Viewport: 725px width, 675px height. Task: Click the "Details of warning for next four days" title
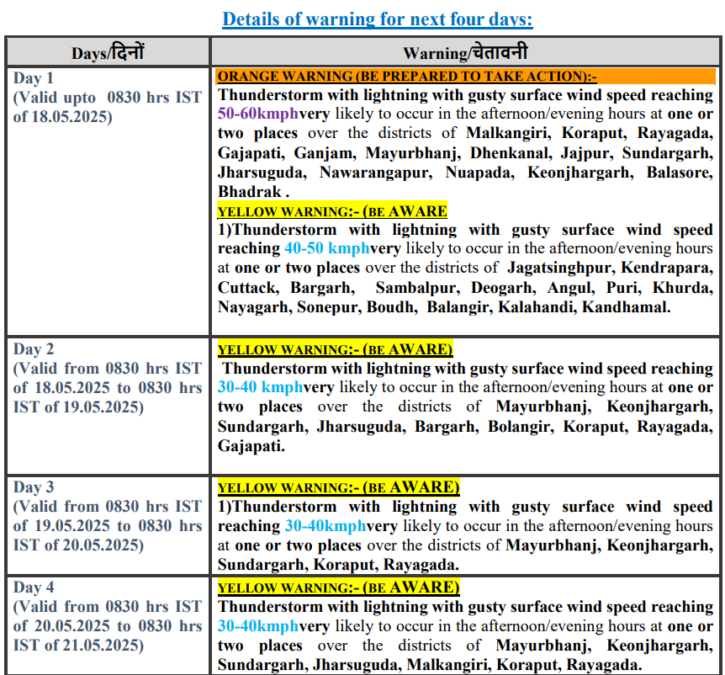click(377, 19)
